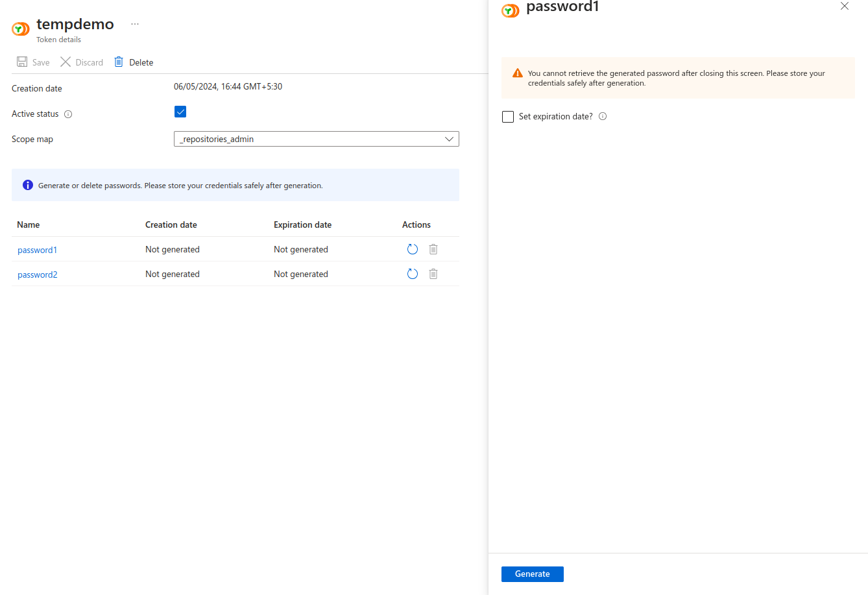
Task: Delete the token using toolbar Delete
Action: coord(134,62)
